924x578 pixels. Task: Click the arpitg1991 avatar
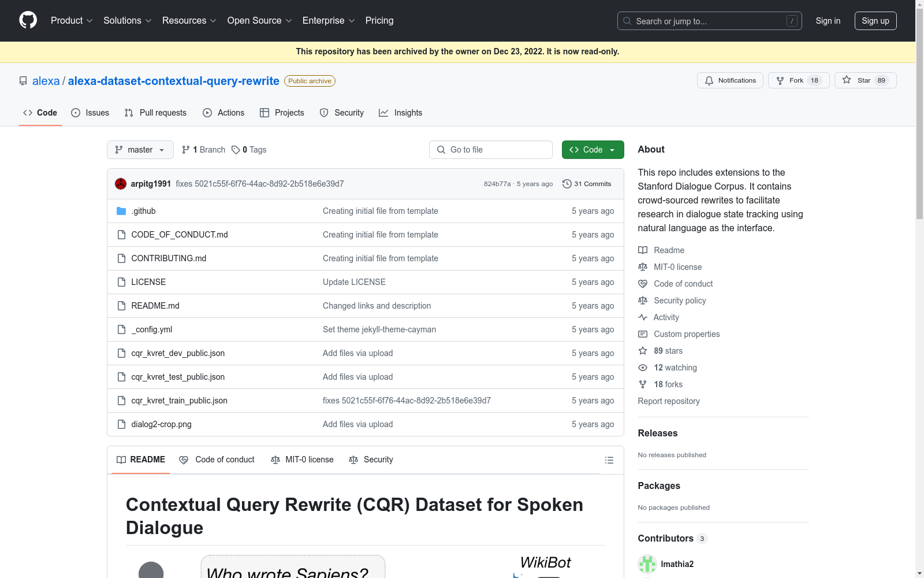point(121,184)
